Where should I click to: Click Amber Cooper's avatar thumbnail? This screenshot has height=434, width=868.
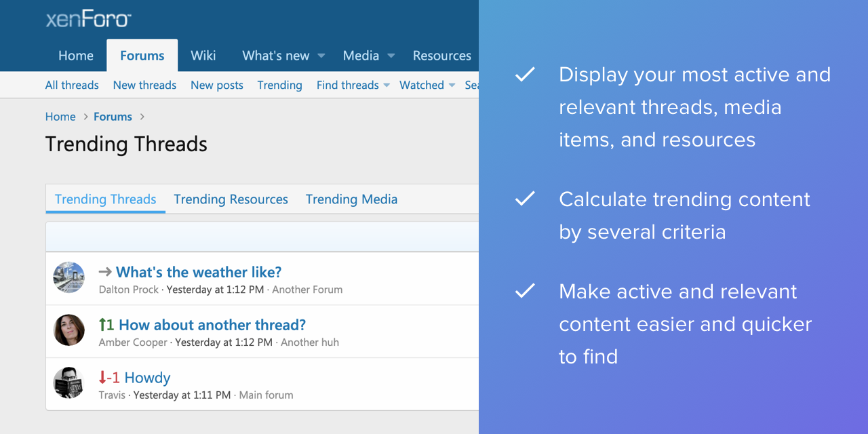click(69, 330)
